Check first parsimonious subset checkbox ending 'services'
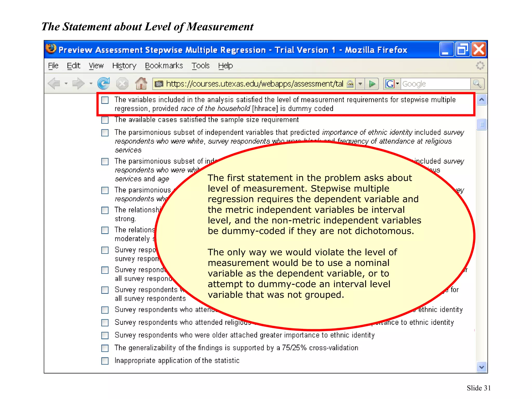Image resolution: width=532 pixels, height=399 pixels. point(105,133)
